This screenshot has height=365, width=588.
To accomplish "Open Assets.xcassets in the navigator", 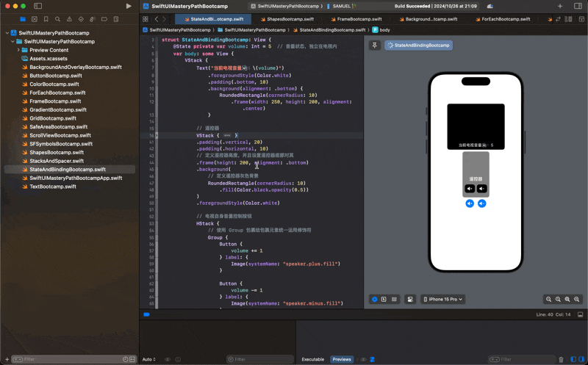I will 49,59.
